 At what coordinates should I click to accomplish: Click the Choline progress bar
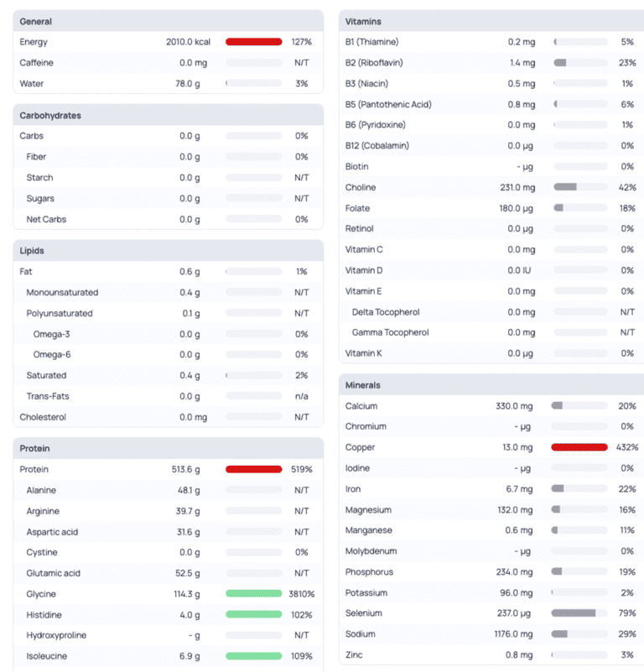[x=579, y=187]
